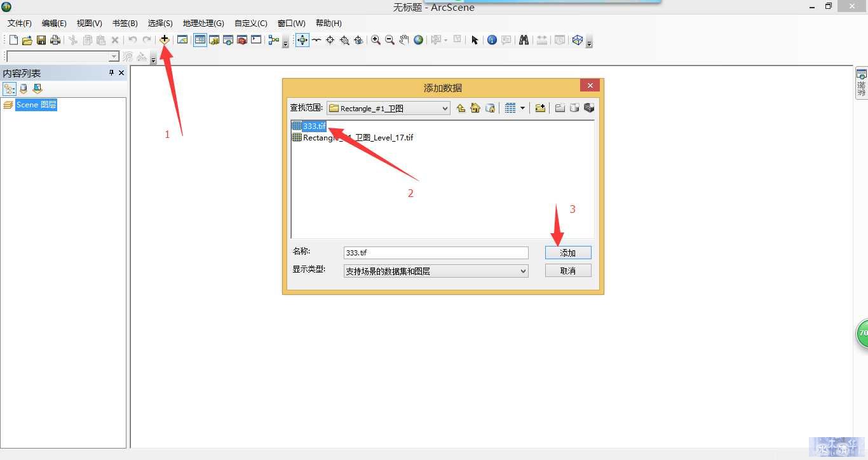
Task: Click the 取消 button
Action: click(x=568, y=271)
